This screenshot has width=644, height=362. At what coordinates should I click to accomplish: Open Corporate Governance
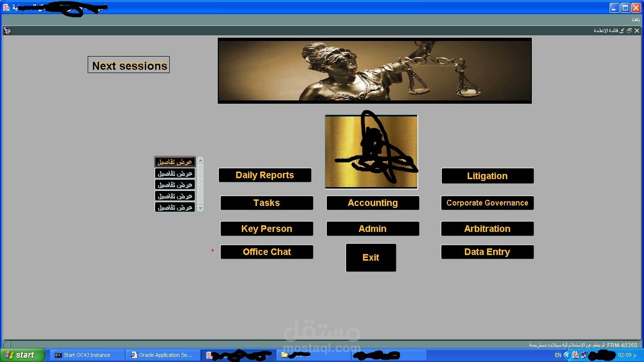pyautogui.click(x=487, y=203)
